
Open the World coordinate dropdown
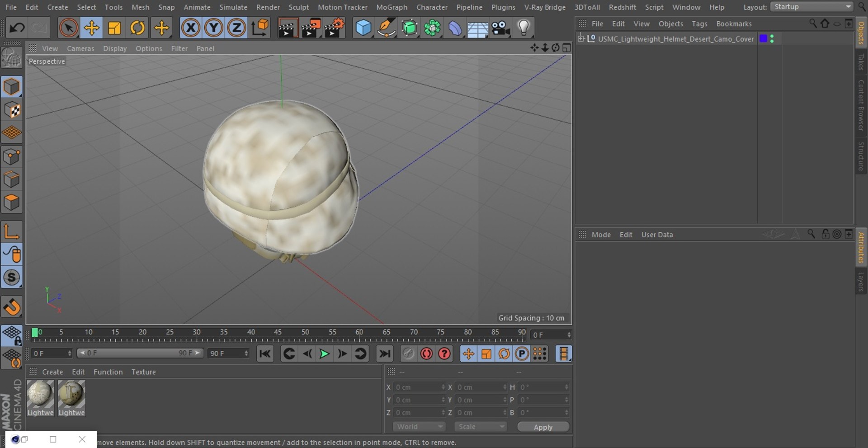click(x=419, y=427)
